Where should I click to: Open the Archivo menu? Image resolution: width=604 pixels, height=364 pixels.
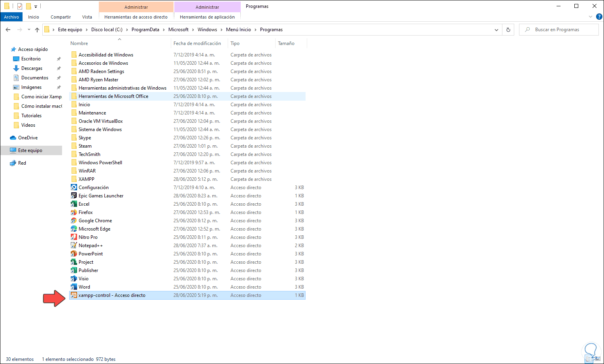coord(11,17)
